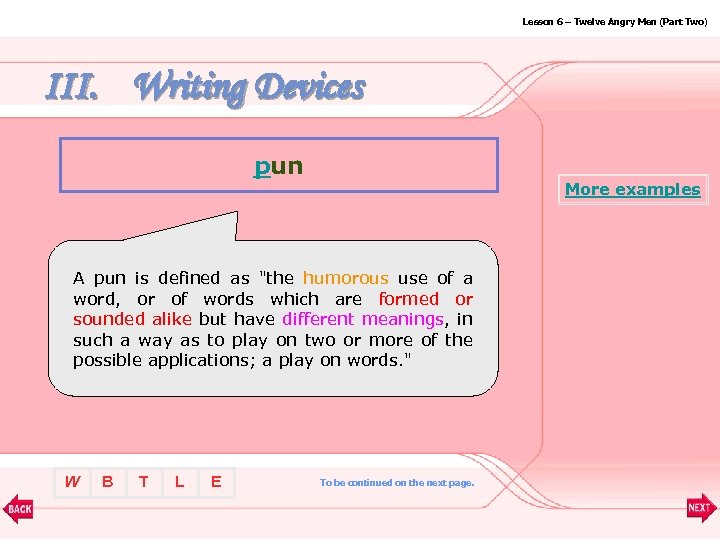This screenshot has width=720, height=540.
Task: Click the red NEXT arrow icon
Action: 701,507
